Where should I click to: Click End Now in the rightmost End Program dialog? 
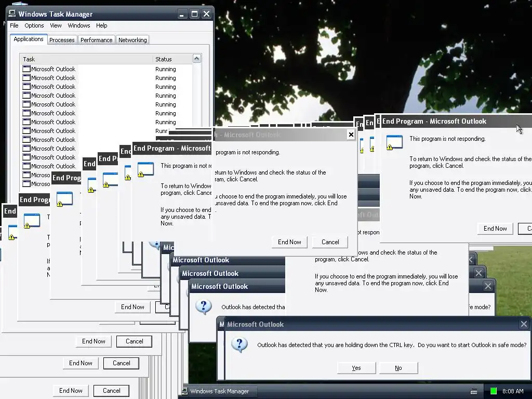click(495, 229)
